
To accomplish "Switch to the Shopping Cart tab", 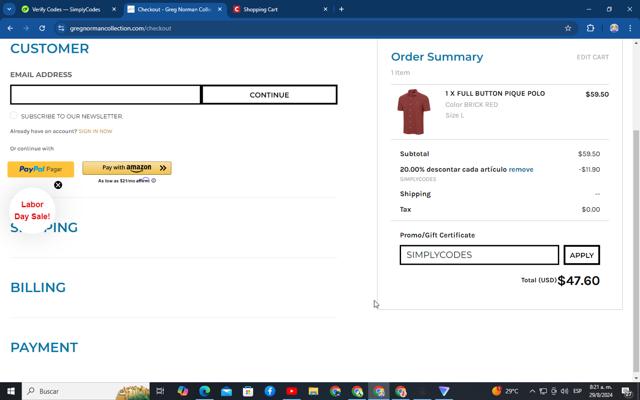I will (260, 9).
